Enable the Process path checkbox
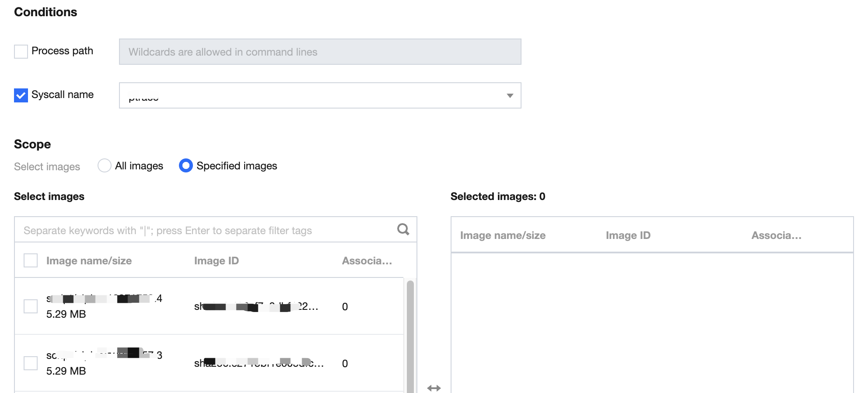Screen dimensions: 868x393 tap(21, 52)
